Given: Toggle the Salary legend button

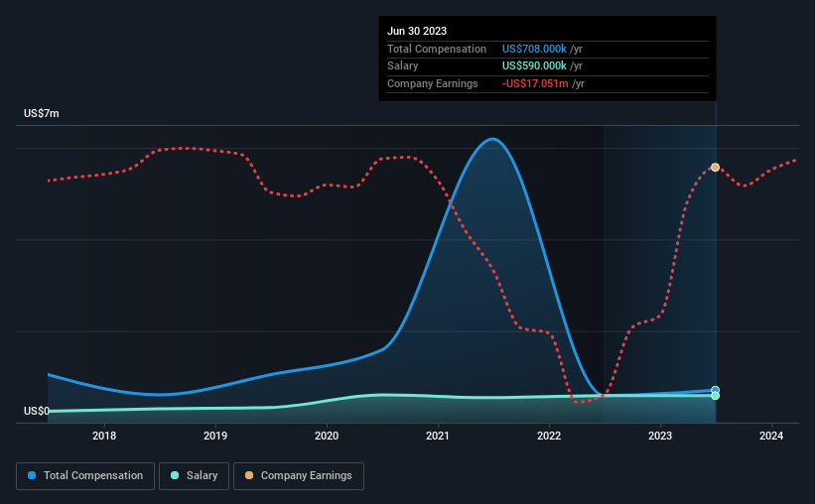Looking at the screenshot, I should click(194, 476).
